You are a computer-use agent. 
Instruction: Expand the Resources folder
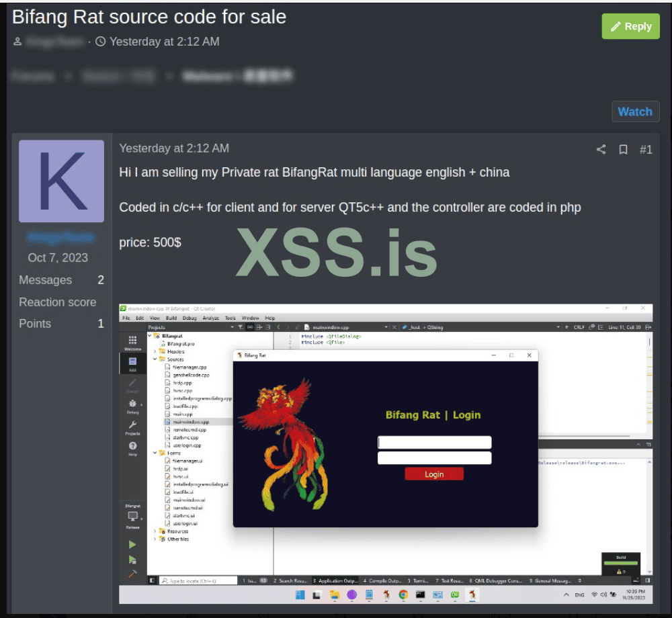tap(155, 531)
